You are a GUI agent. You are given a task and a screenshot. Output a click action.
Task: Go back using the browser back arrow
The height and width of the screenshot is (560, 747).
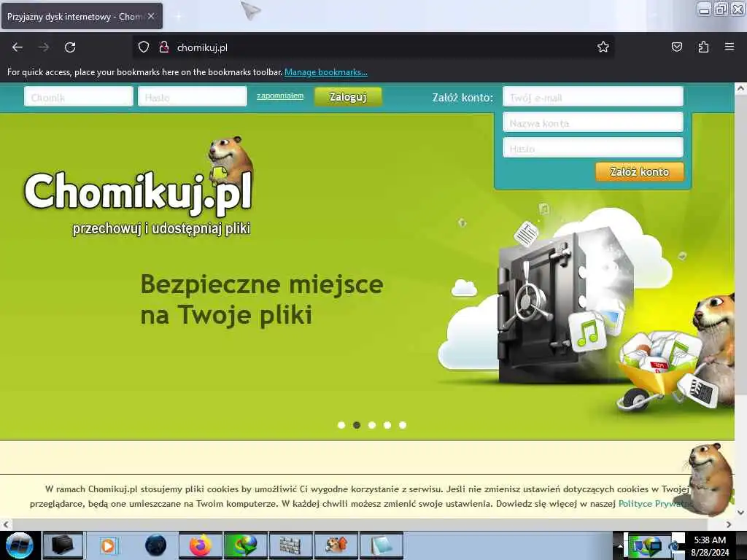coord(18,47)
